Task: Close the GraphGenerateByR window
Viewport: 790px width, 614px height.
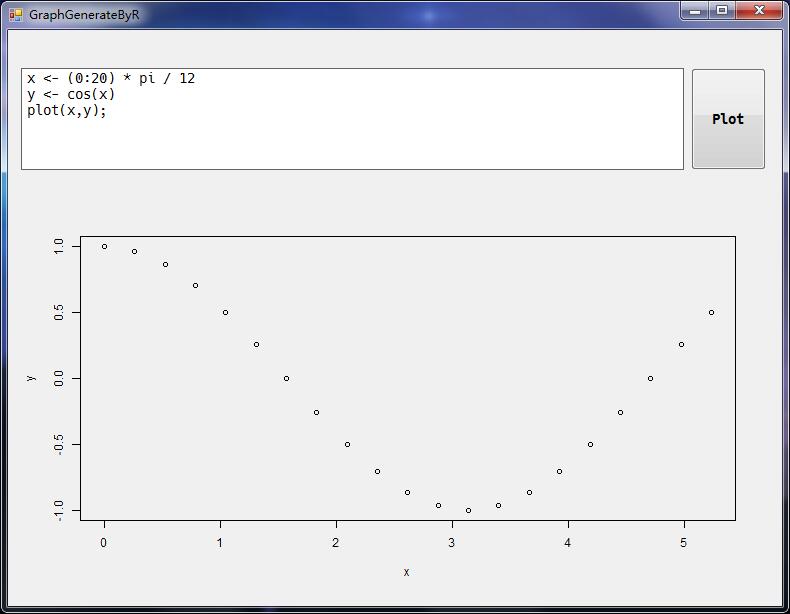Action: (759, 11)
